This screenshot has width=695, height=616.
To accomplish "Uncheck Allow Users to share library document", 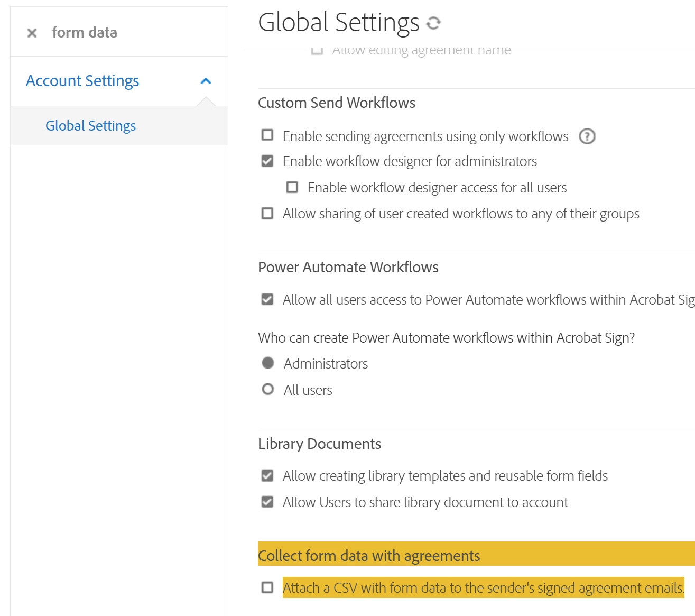I will click(267, 502).
